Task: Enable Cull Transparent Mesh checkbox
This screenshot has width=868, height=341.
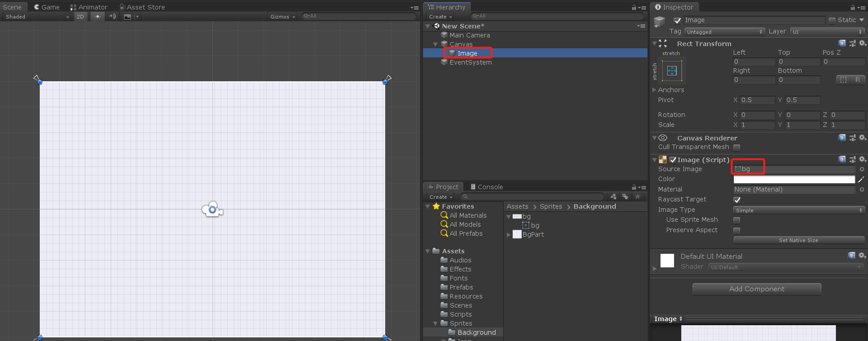Action: click(736, 147)
